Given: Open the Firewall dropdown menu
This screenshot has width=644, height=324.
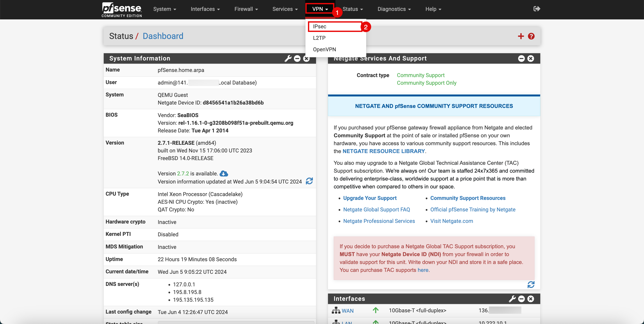Looking at the screenshot, I should (x=246, y=9).
